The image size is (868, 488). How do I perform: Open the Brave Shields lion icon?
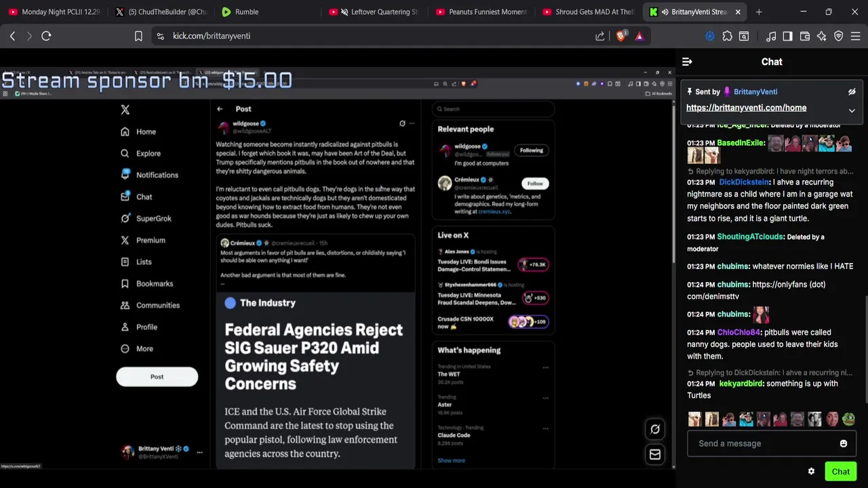[x=620, y=36]
